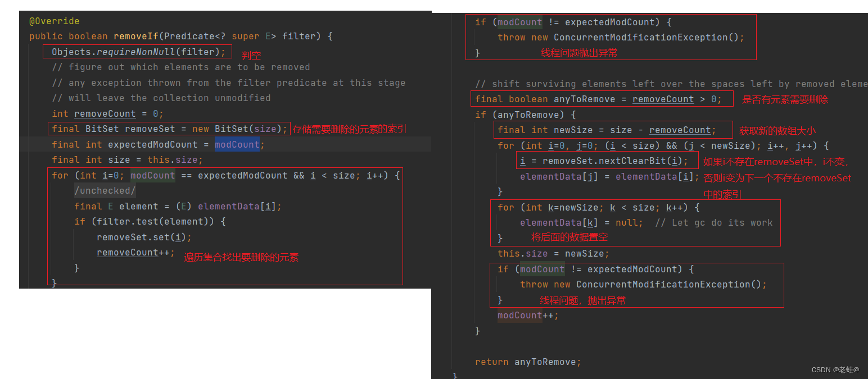The width and height of the screenshot is (868, 379).
Task: Click the Objects.requireNonNull(filter) statement
Action: click(x=138, y=52)
